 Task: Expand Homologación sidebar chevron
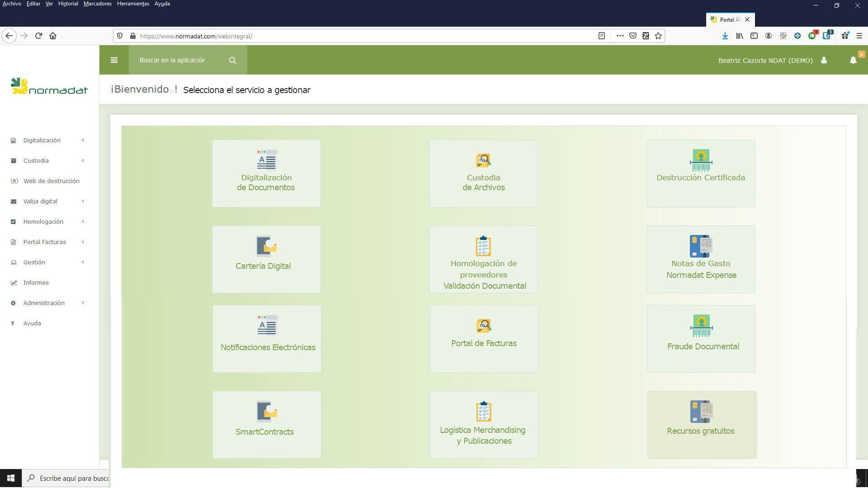coord(83,221)
